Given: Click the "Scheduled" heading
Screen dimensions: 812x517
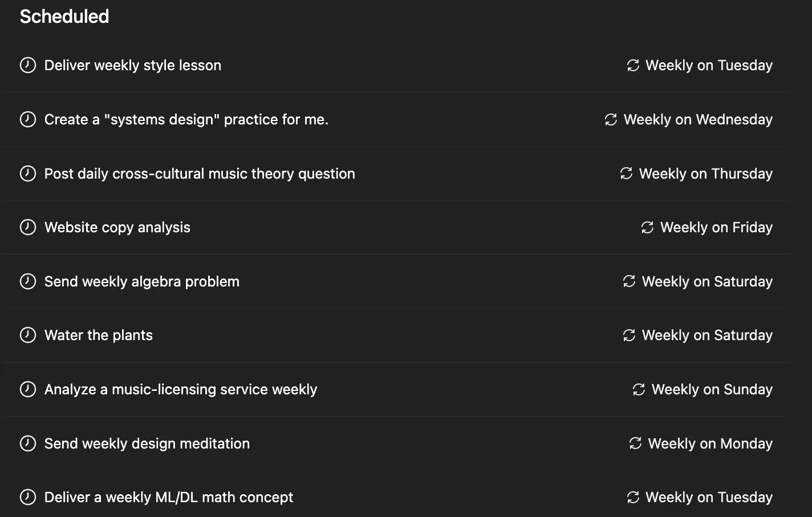Looking at the screenshot, I should [x=64, y=17].
